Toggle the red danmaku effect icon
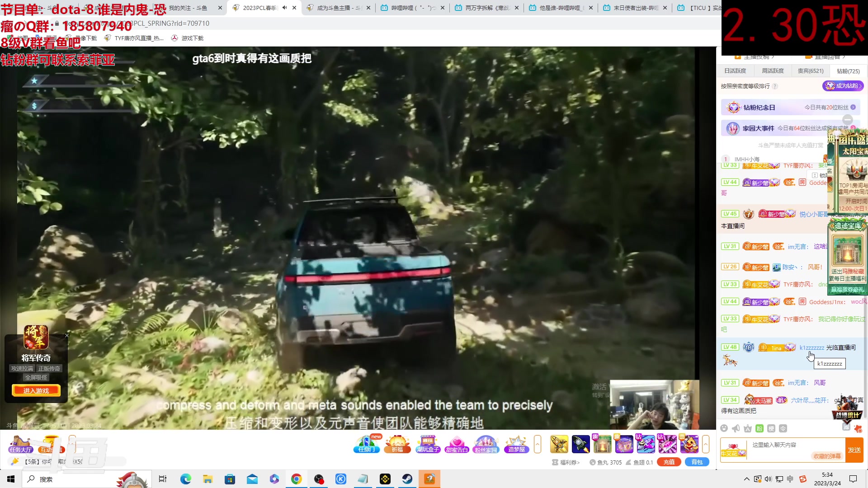Viewport: 868px width, 488px height. click(858, 428)
